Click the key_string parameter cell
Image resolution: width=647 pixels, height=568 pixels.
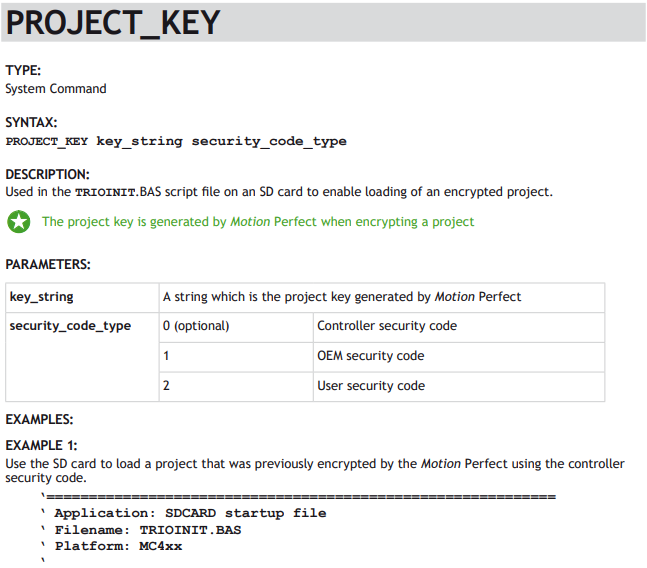(x=82, y=297)
